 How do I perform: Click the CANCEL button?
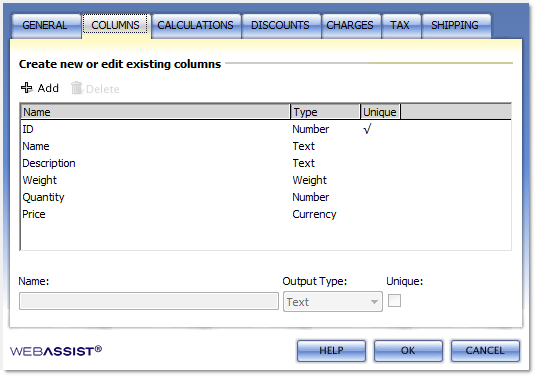[x=485, y=351]
